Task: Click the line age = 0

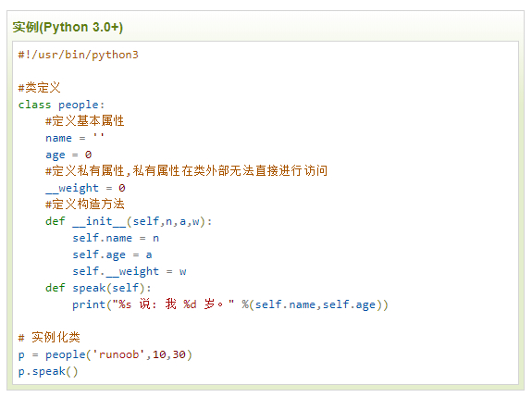Action: [x=68, y=155]
